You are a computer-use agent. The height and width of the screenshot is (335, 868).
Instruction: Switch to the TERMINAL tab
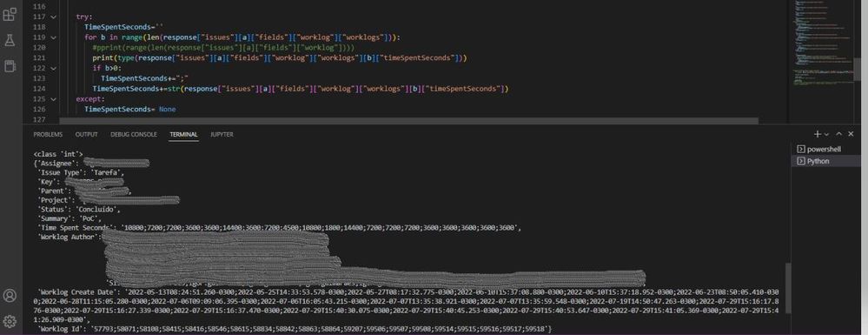click(183, 135)
